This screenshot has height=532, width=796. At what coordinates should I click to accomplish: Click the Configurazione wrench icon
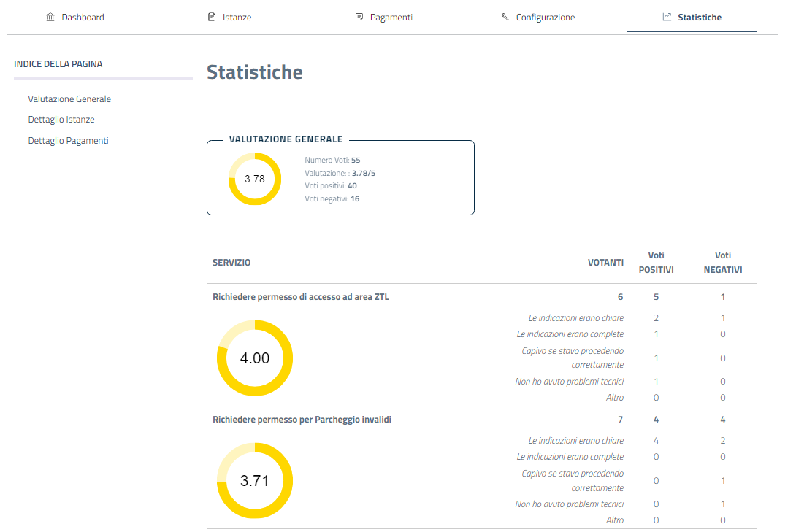(x=505, y=17)
